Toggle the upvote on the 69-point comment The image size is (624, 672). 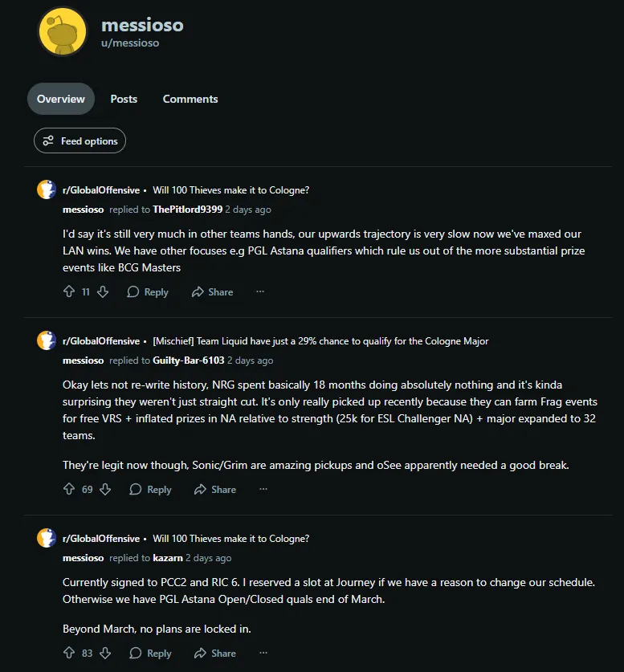[71, 489]
